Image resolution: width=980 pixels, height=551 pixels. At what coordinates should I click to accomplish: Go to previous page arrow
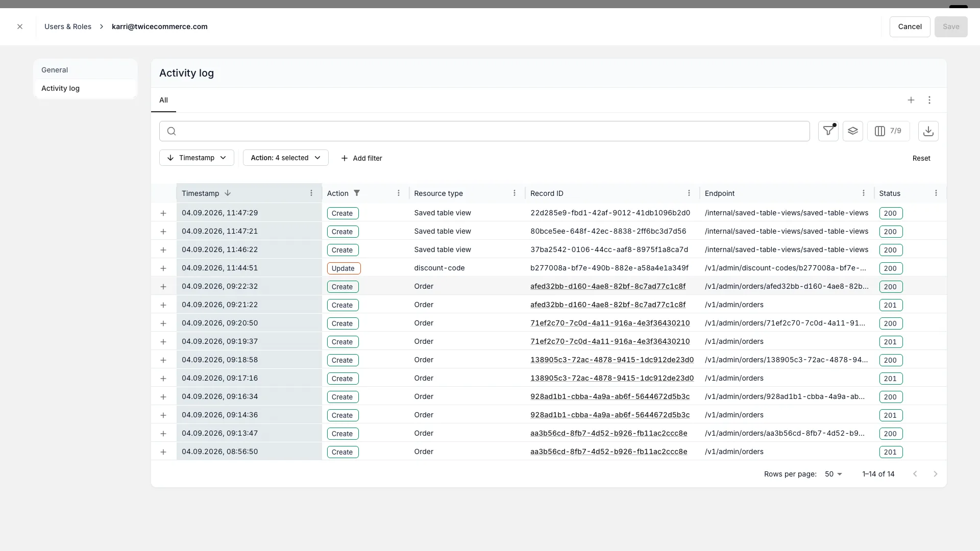pos(915,474)
